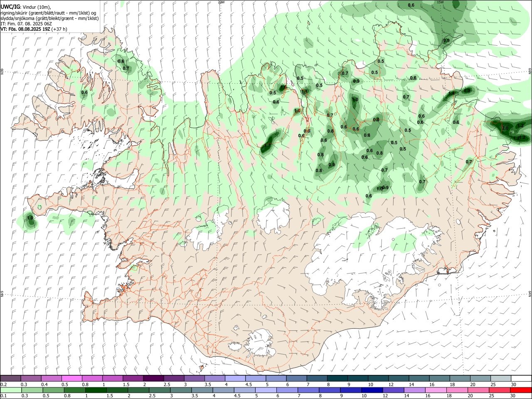Click the '0.1' label in the rain legend
Viewport: 532px width, 399px height.
tap(4, 396)
